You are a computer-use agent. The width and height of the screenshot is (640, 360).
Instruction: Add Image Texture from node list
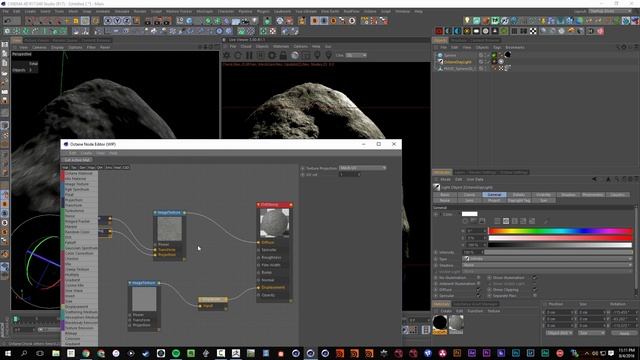click(79, 184)
